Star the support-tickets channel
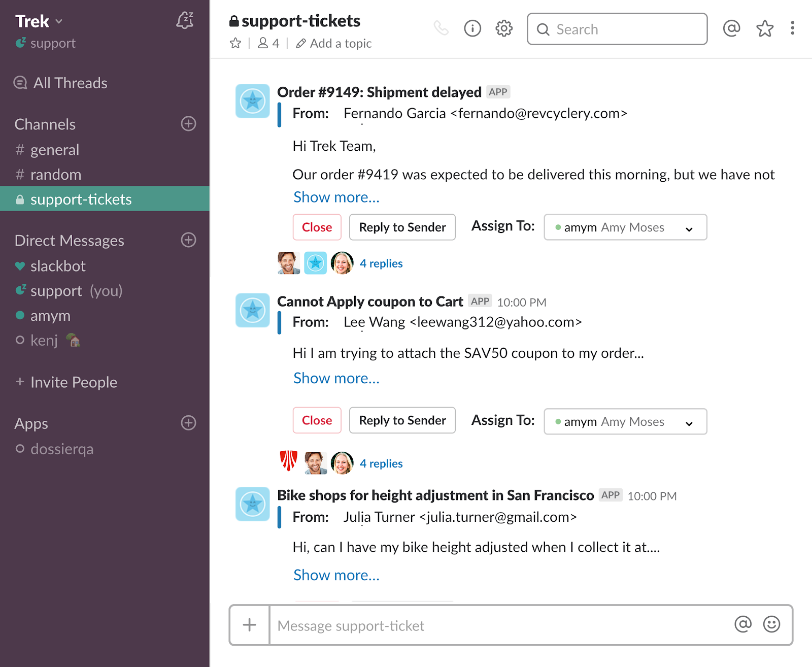The width and height of the screenshot is (812, 667). pos(235,43)
